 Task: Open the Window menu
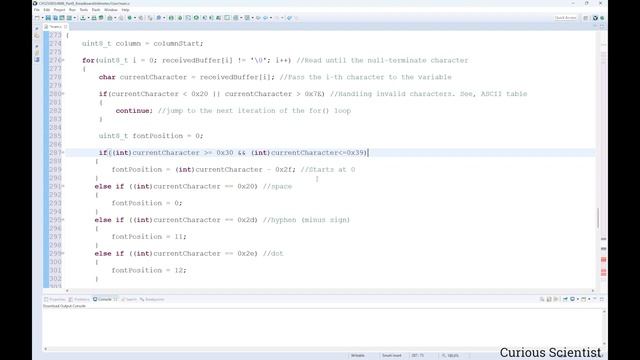click(x=111, y=10)
